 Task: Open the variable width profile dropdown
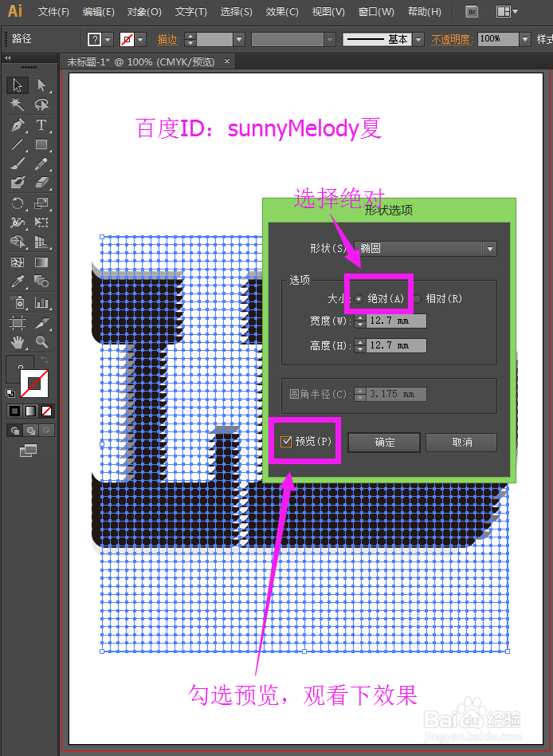click(x=330, y=40)
